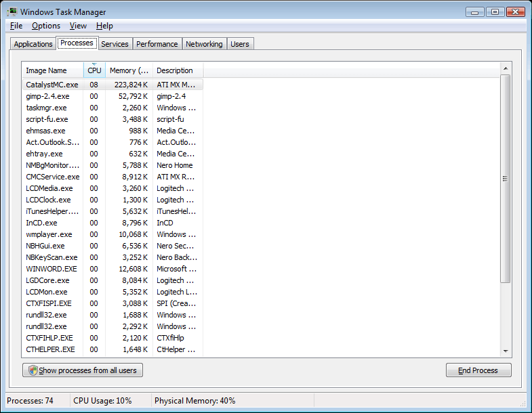Select the ehmsas.exe process
The height and width of the screenshot is (413, 532).
(x=112, y=131)
